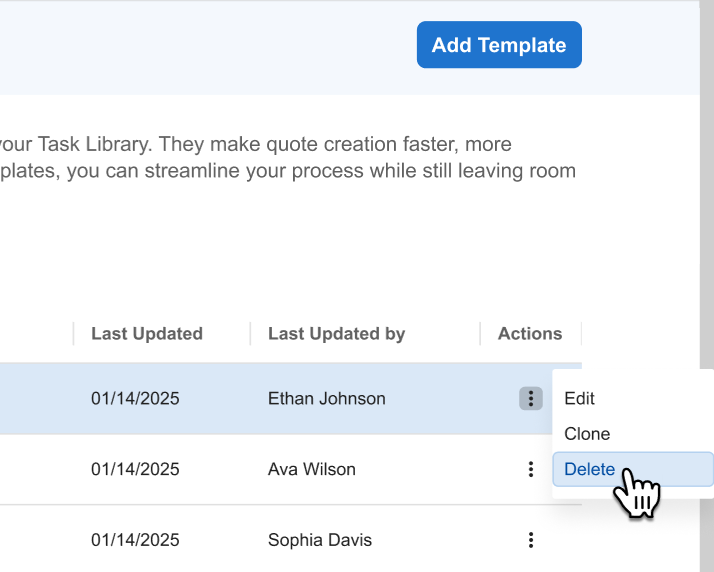Sort by the Last Updated by column header
The image size is (714, 572).
pos(336,334)
